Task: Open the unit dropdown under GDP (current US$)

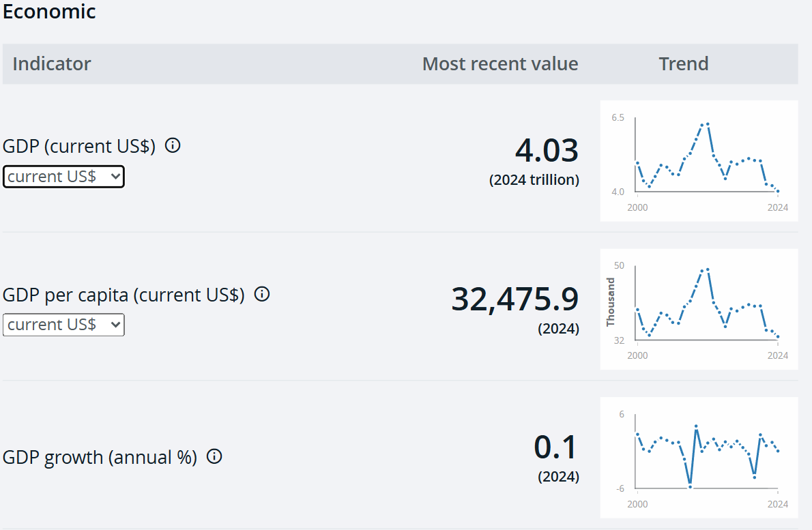Action: pyautogui.click(x=63, y=177)
